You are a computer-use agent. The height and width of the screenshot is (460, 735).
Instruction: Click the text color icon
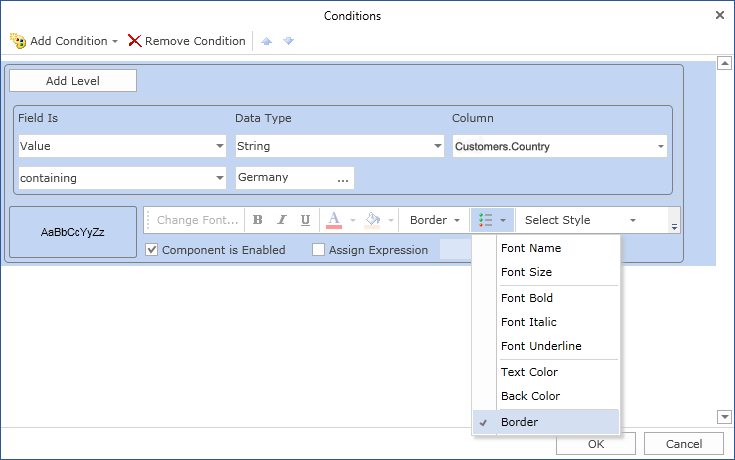[x=334, y=220]
